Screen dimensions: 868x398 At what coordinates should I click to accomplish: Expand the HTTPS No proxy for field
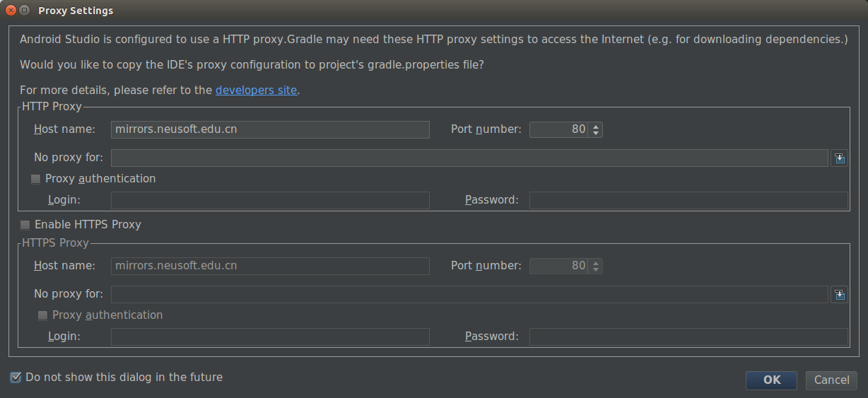(839, 295)
